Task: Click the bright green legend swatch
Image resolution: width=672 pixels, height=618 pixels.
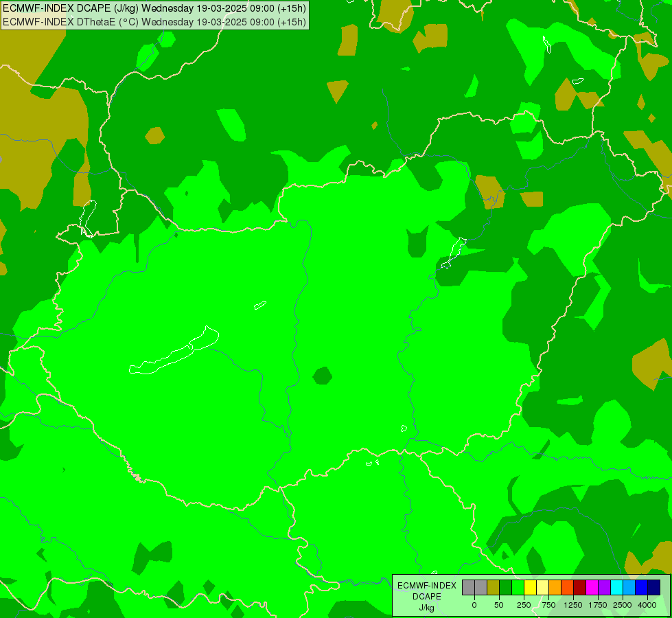Action: tap(518, 588)
